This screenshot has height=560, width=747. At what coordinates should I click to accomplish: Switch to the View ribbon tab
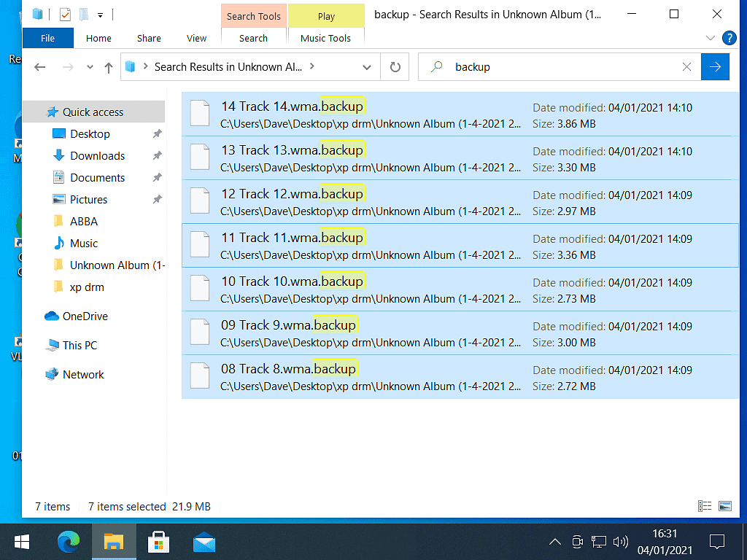(x=196, y=38)
